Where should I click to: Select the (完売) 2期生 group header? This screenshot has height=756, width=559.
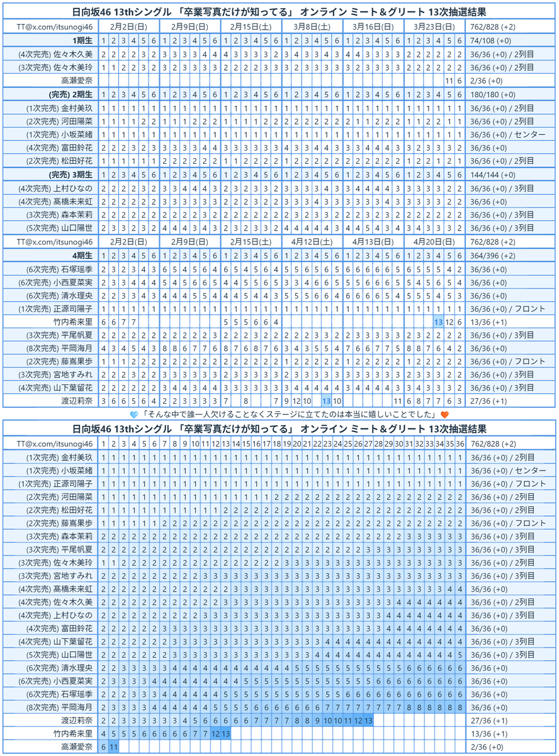(71, 94)
